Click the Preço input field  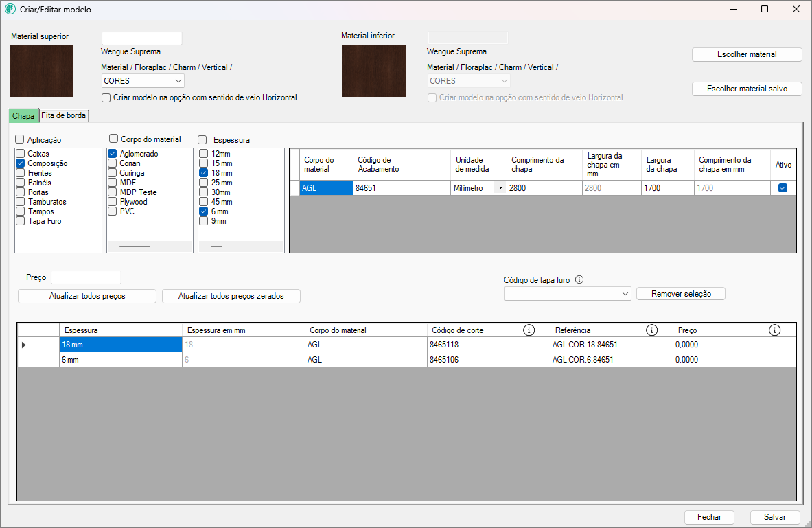[86, 277]
